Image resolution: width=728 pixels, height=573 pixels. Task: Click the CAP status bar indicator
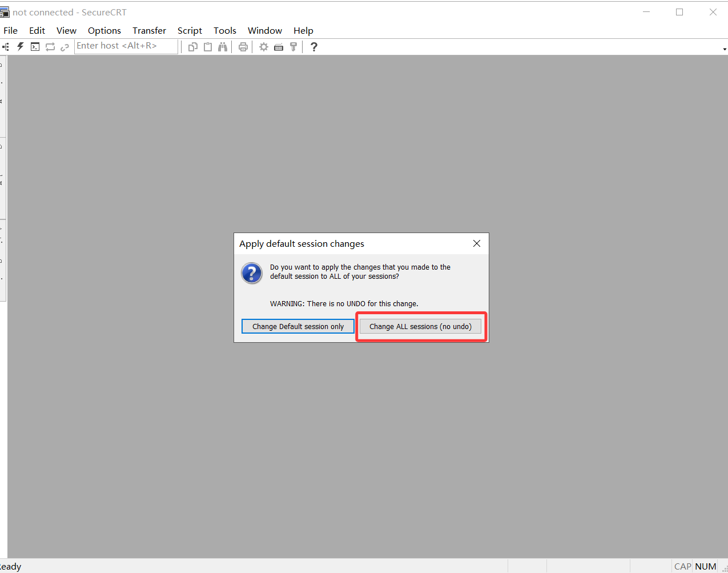[x=683, y=566]
